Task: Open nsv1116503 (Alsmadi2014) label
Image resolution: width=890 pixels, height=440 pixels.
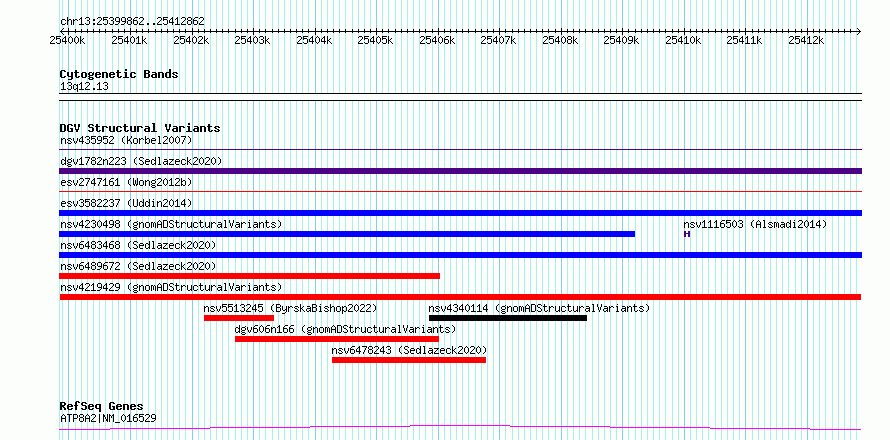Action: [x=755, y=224]
